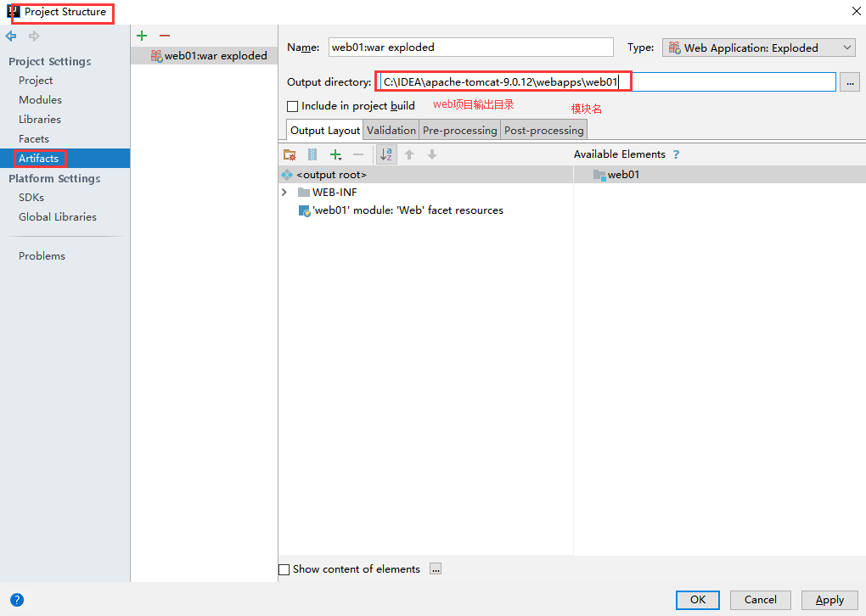Open the artifact Type dropdown
Screen dimensions: 866x616
[759, 48]
